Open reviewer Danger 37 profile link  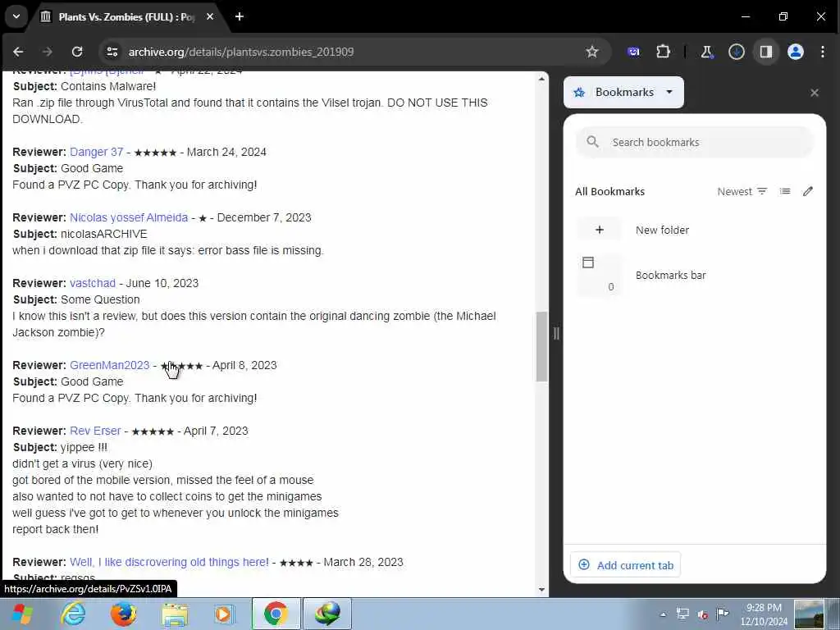click(x=97, y=152)
